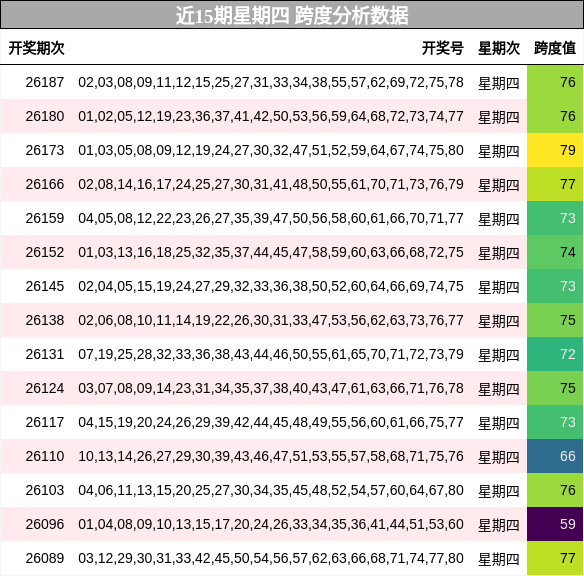Click the winning numbers of draw 26145
584x576 pixels.
pos(271,286)
